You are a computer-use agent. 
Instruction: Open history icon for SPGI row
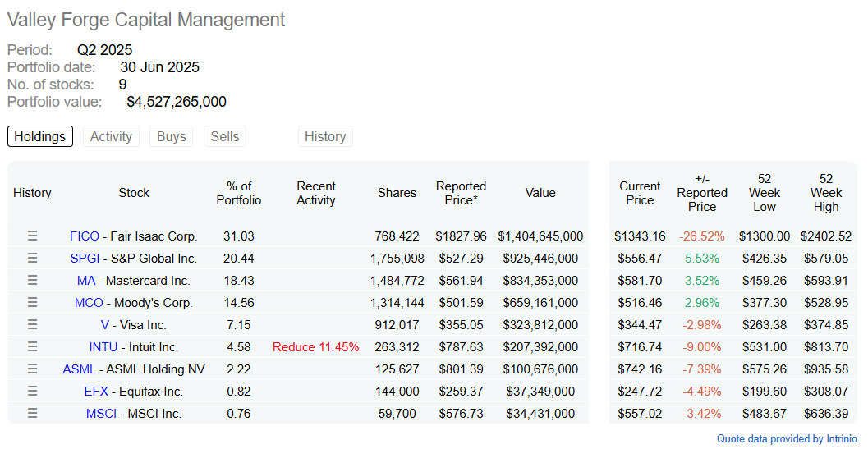[x=33, y=258]
